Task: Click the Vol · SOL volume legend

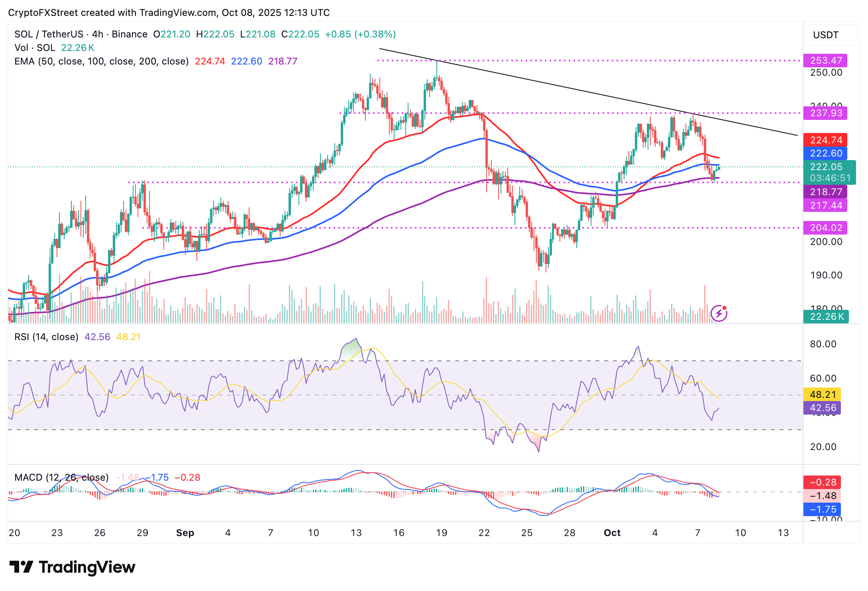Action: 35,48
